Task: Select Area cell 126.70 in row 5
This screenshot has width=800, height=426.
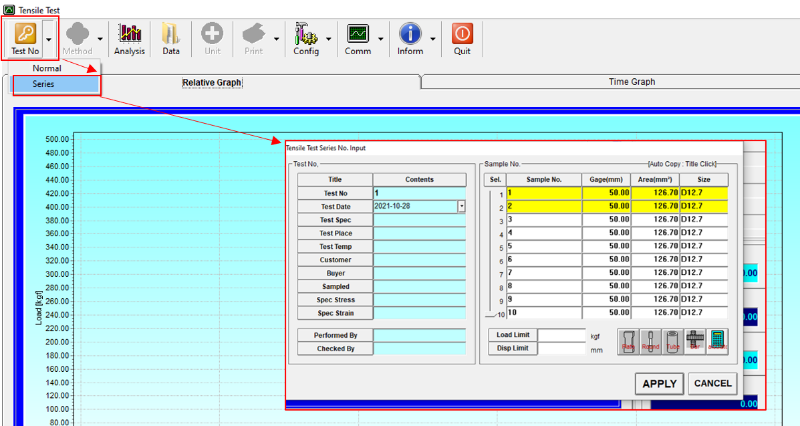Action: (655, 246)
